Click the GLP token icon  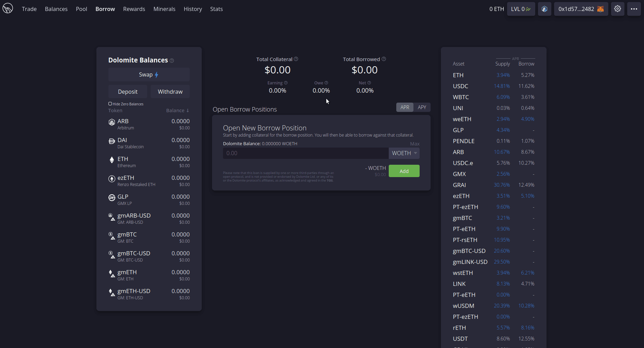[112, 198]
